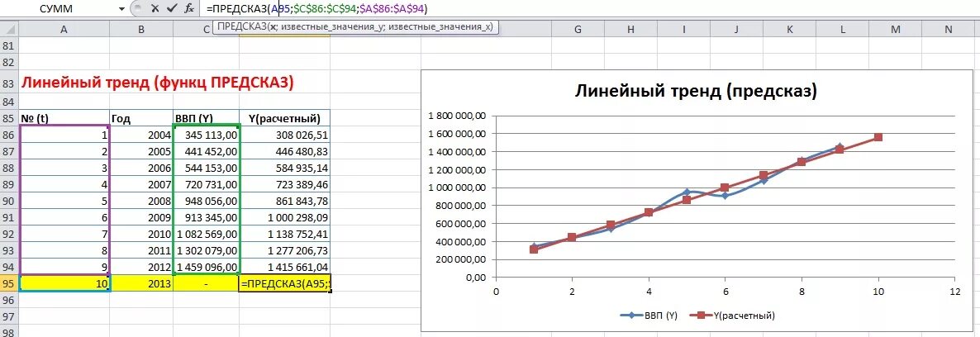Select column A header

click(64, 30)
